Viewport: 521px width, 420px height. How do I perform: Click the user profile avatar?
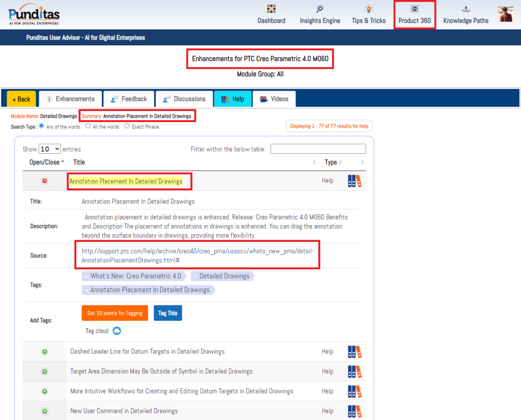click(505, 14)
